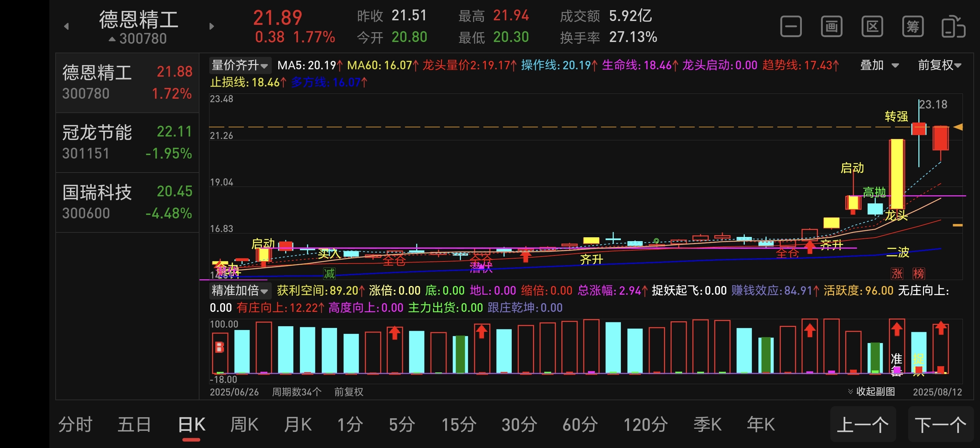980x448 pixels.
Task: Expand the 精准加倍 sub-indicator dropdown
Action: click(240, 290)
